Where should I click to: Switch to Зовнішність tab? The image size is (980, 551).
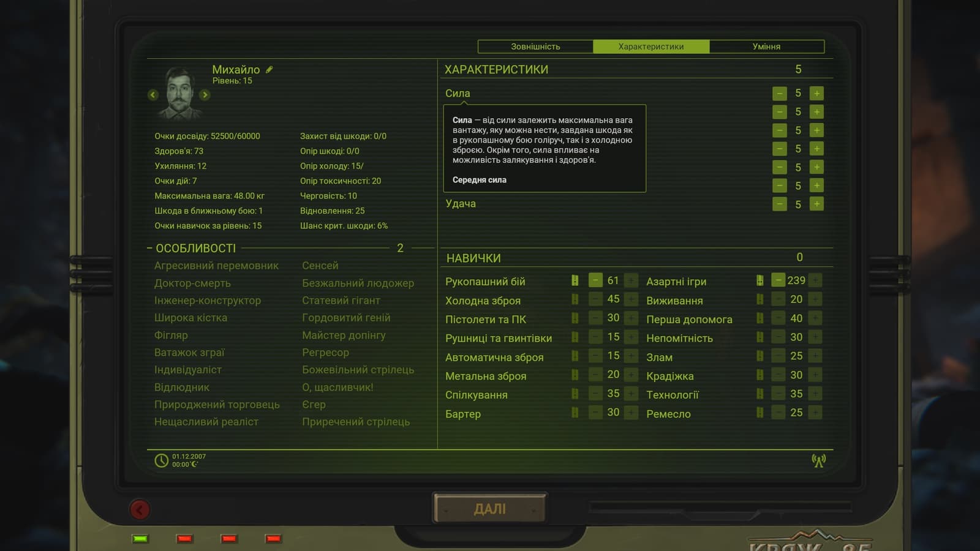tap(535, 47)
